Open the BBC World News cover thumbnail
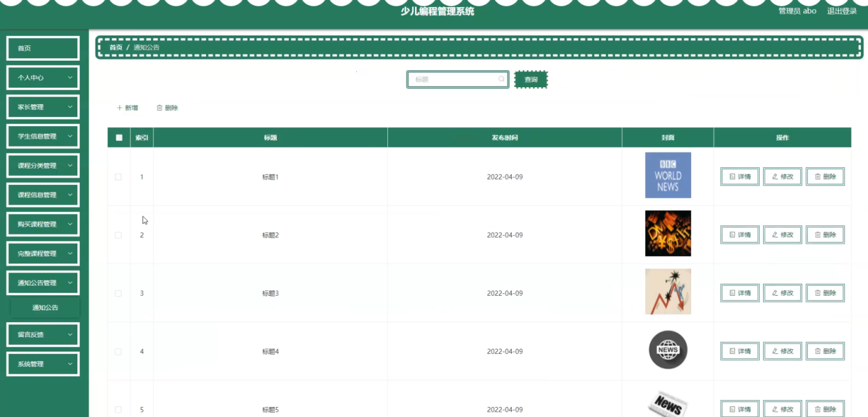This screenshot has height=417, width=868. pyautogui.click(x=668, y=176)
